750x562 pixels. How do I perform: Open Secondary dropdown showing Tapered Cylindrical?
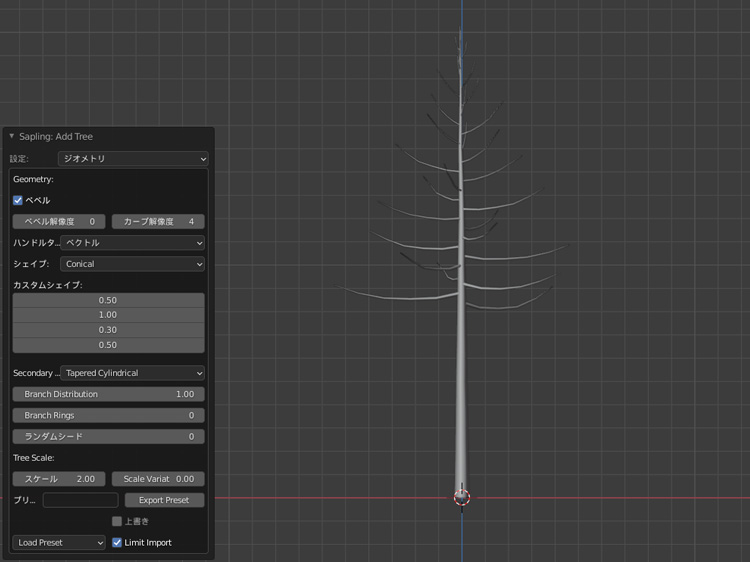tap(133, 373)
